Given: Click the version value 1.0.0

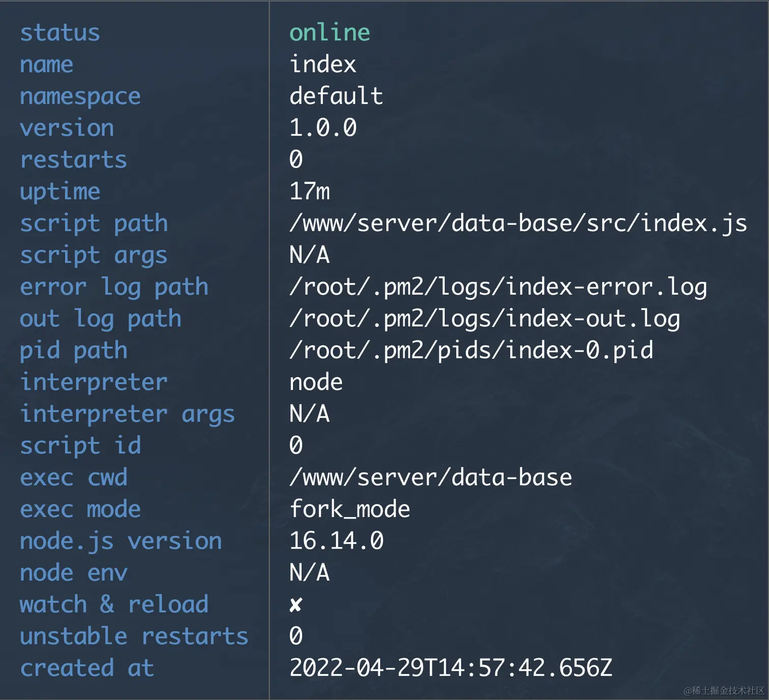Looking at the screenshot, I should tap(323, 128).
